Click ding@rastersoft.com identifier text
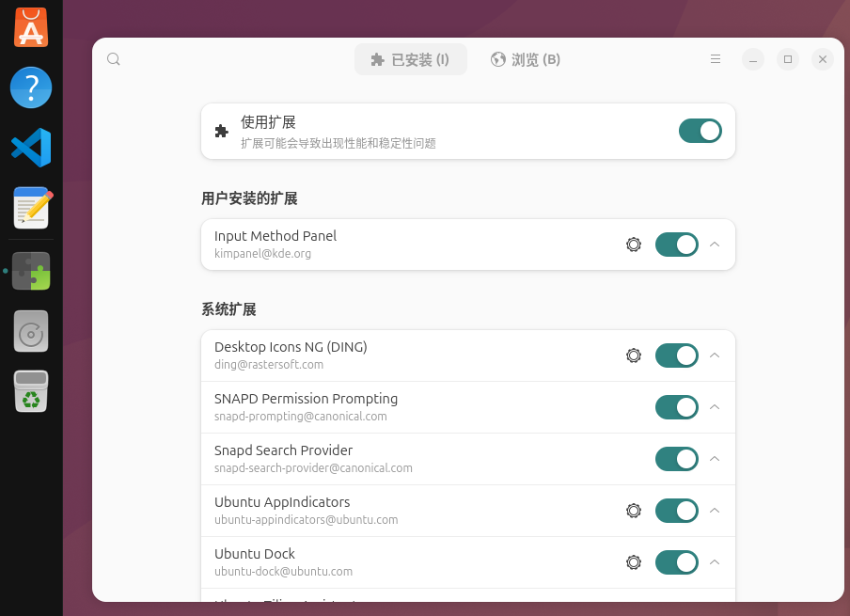 (x=269, y=364)
